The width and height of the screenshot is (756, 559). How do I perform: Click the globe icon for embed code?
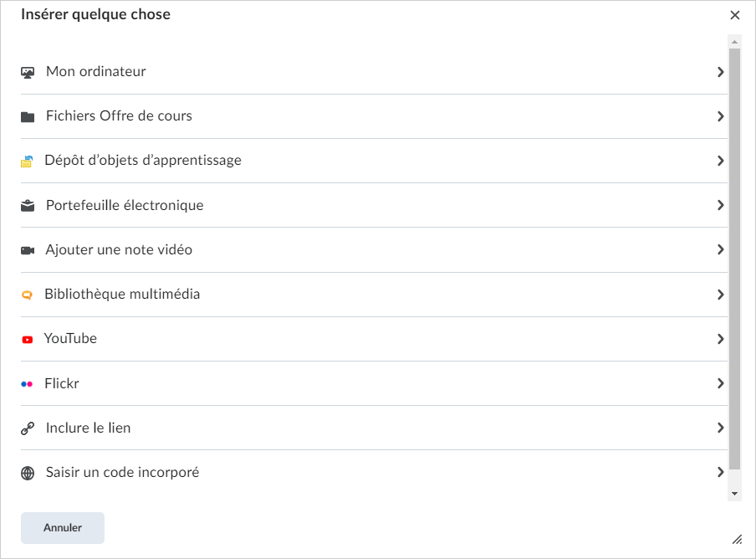click(28, 473)
